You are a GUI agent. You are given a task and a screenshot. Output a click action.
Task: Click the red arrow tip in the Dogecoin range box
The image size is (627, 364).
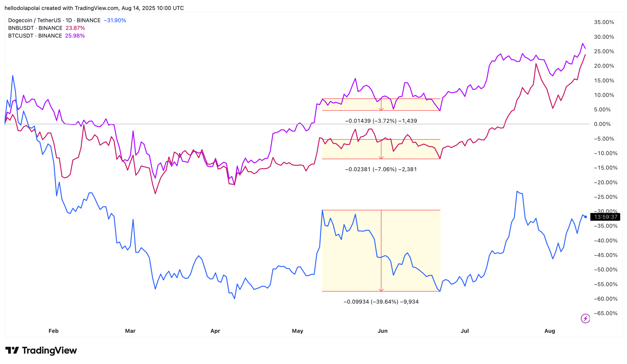381,290
